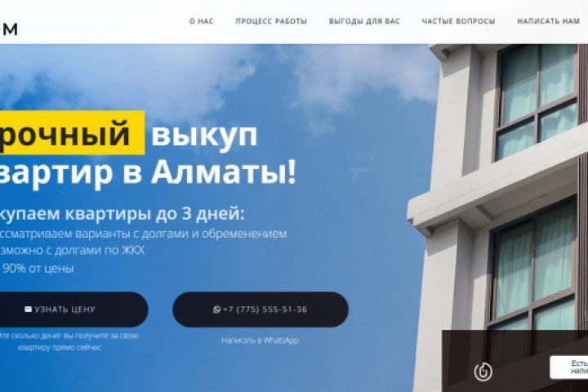Click the Алматы! headline text
588x392 pixels.
tap(224, 172)
